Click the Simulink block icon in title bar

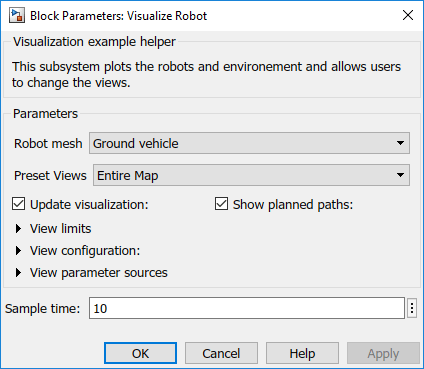coord(17,16)
